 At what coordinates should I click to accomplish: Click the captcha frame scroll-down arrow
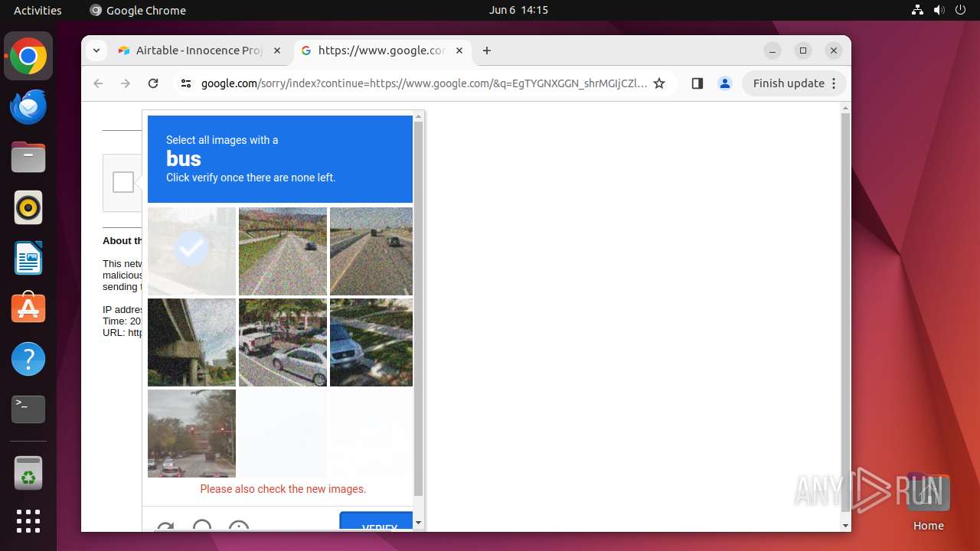[x=418, y=523]
